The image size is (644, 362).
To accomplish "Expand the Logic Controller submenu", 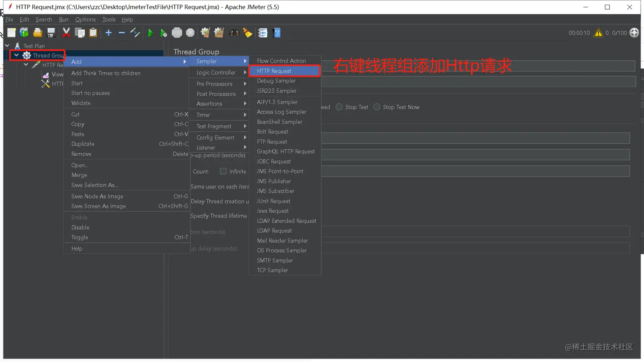I will [x=219, y=72].
